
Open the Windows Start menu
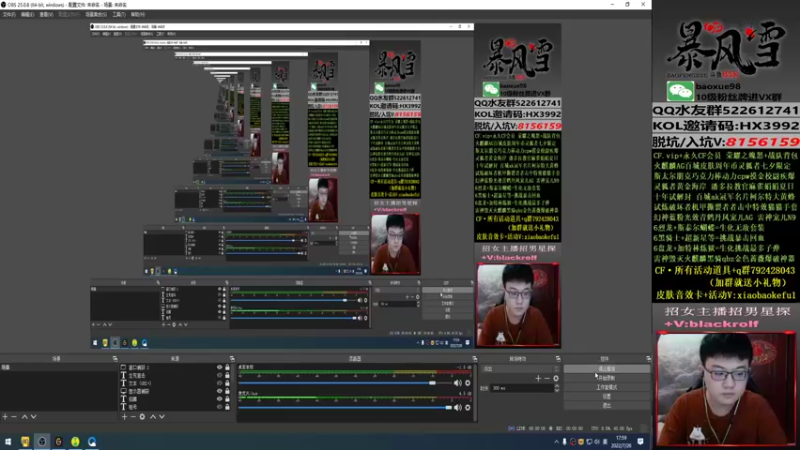[x=8, y=442]
